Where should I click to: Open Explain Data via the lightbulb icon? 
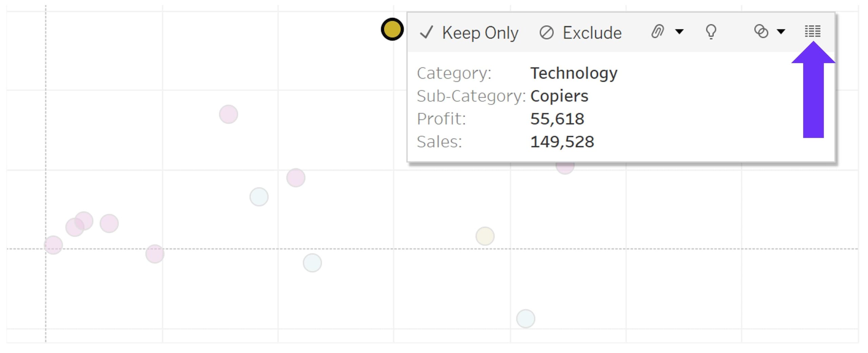tap(711, 32)
